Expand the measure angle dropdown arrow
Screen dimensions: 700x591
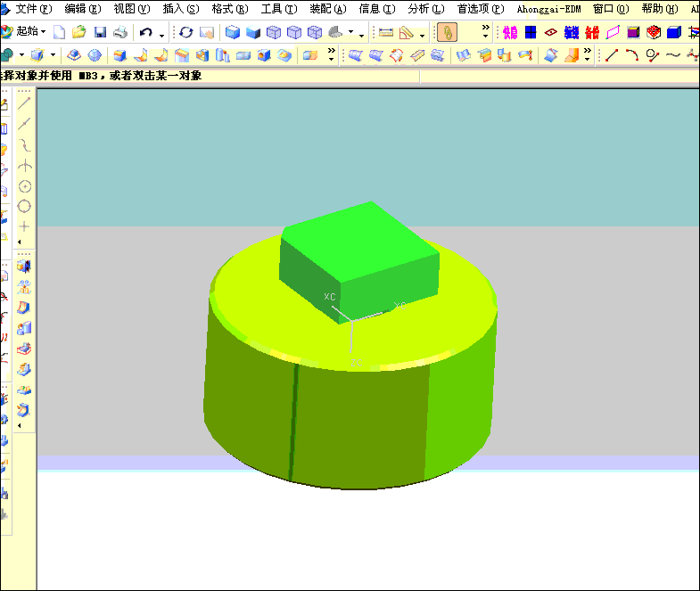(x=422, y=35)
